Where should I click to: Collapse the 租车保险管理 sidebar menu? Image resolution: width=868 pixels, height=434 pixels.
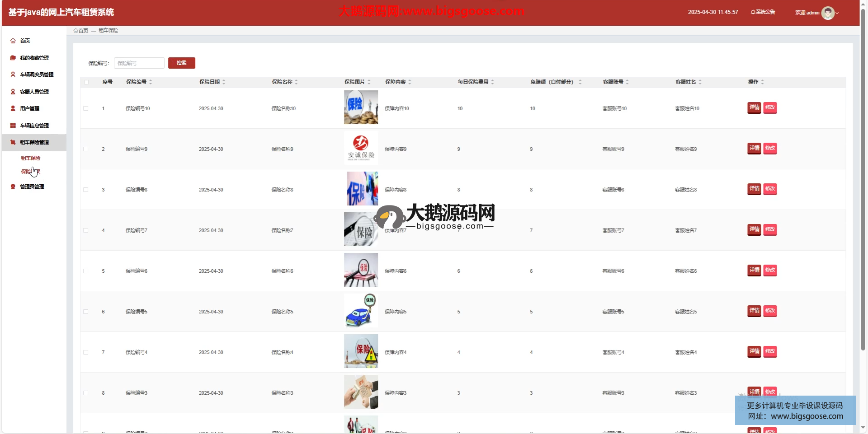(34, 142)
